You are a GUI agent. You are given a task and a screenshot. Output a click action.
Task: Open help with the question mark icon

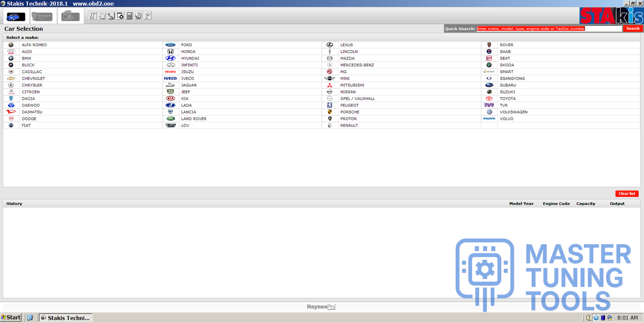[x=147, y=16]
